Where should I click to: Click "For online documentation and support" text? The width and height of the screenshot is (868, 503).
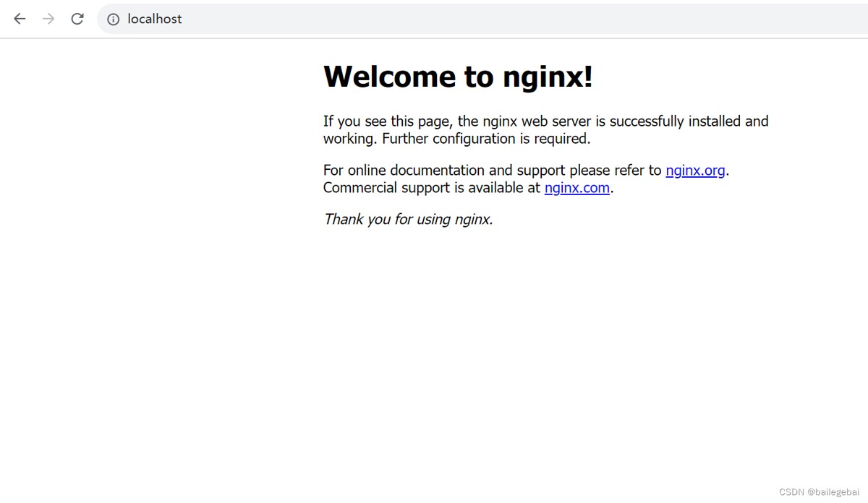click(x=444, y=171)
